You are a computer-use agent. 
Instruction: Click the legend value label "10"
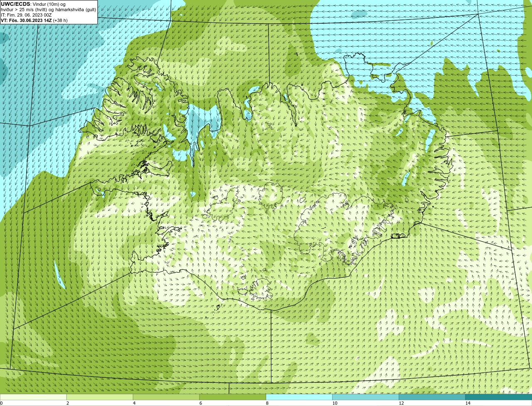pos(335,403)
